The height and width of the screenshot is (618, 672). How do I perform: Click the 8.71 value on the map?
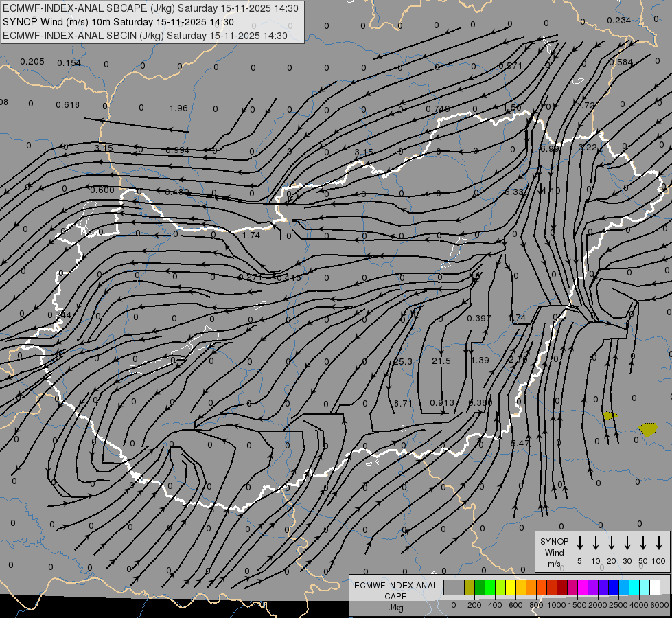pyautogui.click(x=403, y=403)
